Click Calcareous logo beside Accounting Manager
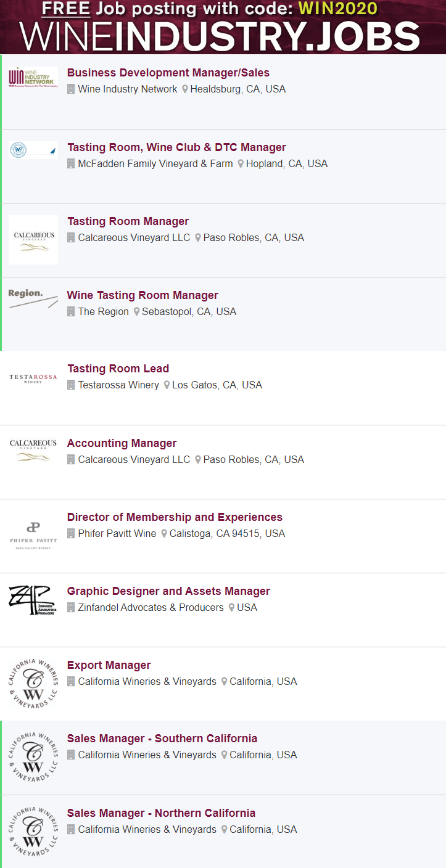The width and height of the screenshot is (446, 868). [x=33, y=450]
